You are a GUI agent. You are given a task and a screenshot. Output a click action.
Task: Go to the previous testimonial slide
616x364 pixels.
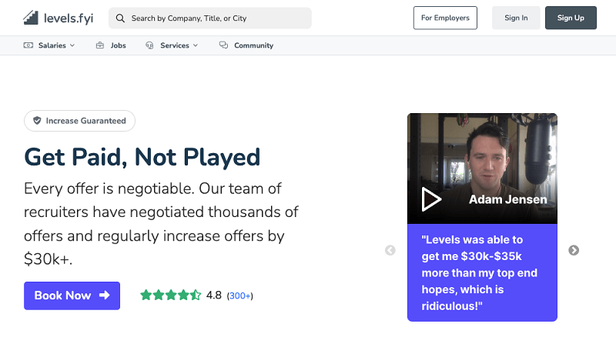point(390,250)
